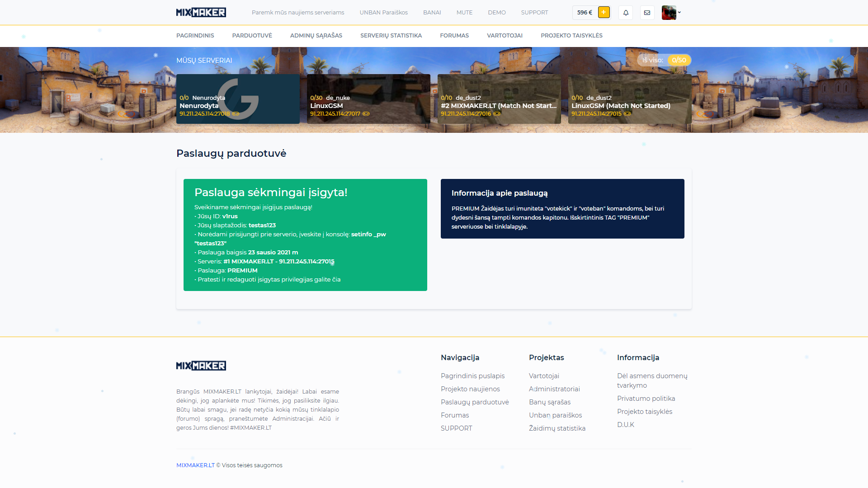The width and height of the screenshot is (868, 488).
Task: Go to PAGRINDINIS tab
Action: pos(195,36)
